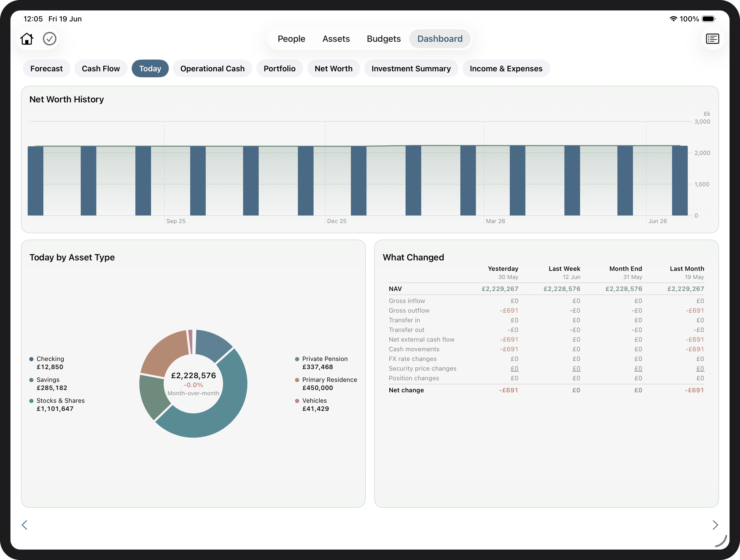Go to next page with right chevron

coord(715,525)
